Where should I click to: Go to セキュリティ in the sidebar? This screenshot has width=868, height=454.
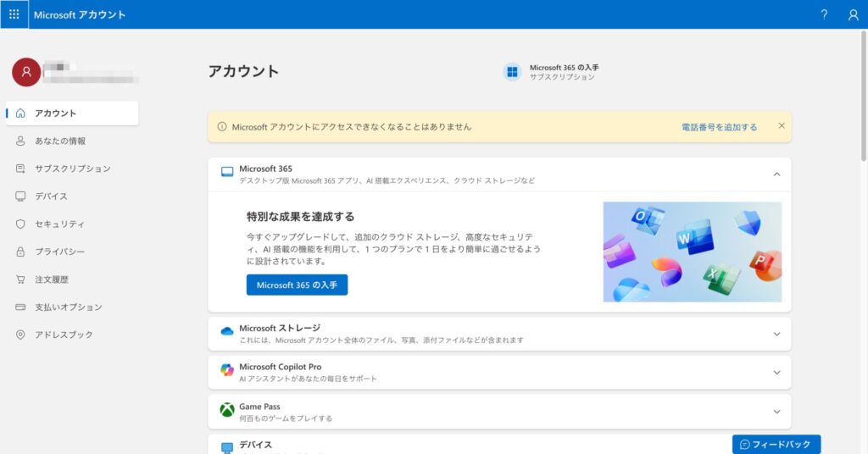click(x=59, y=224)
